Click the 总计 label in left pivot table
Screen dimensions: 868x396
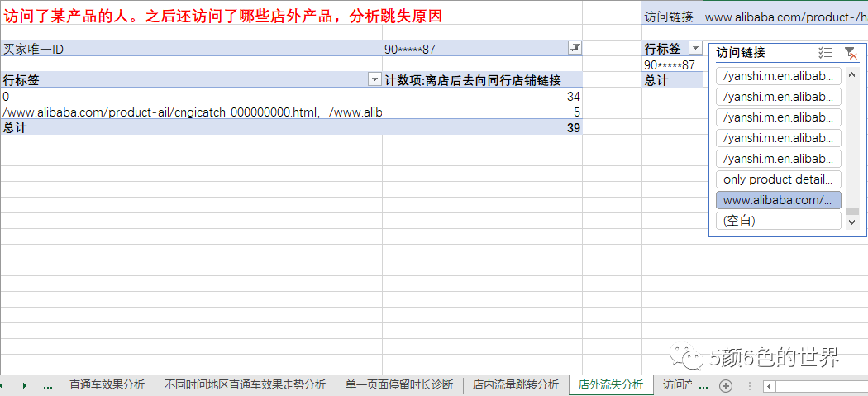click(191, 127)
